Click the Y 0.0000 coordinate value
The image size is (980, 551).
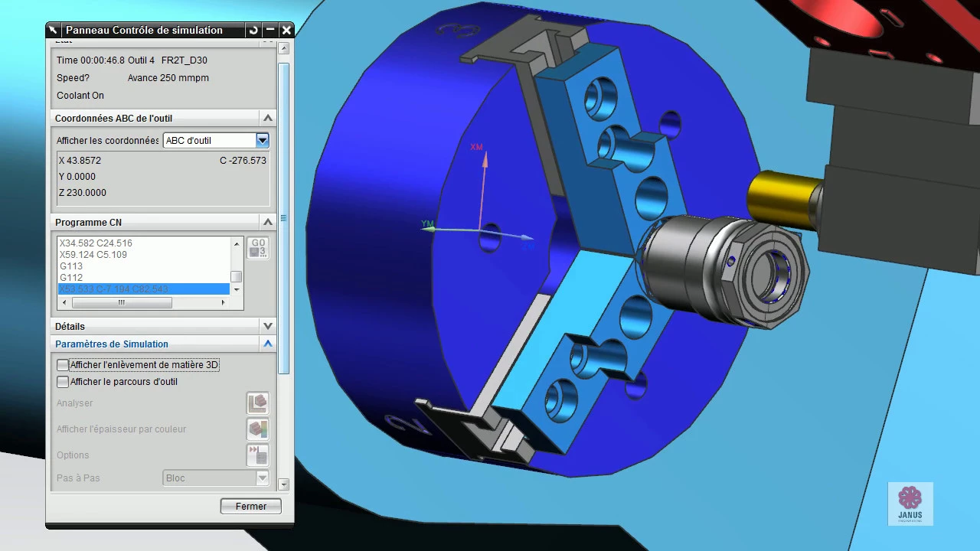(x=77, y=177)
